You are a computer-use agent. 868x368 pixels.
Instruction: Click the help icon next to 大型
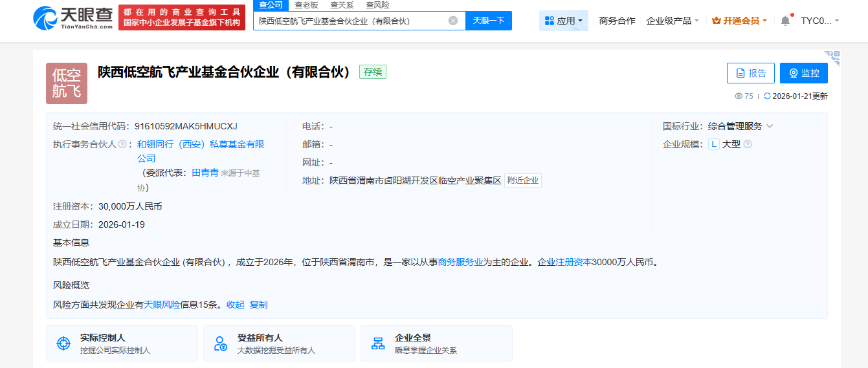tap(748, 144)
